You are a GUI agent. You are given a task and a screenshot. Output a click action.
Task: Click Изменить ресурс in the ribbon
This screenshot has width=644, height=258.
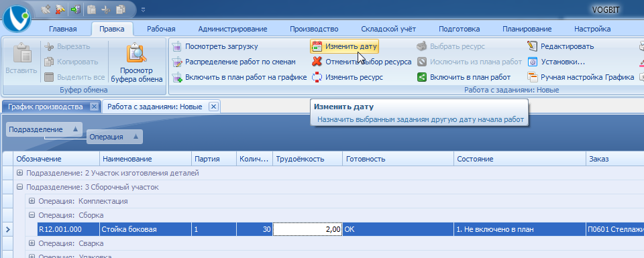point(347,77)
